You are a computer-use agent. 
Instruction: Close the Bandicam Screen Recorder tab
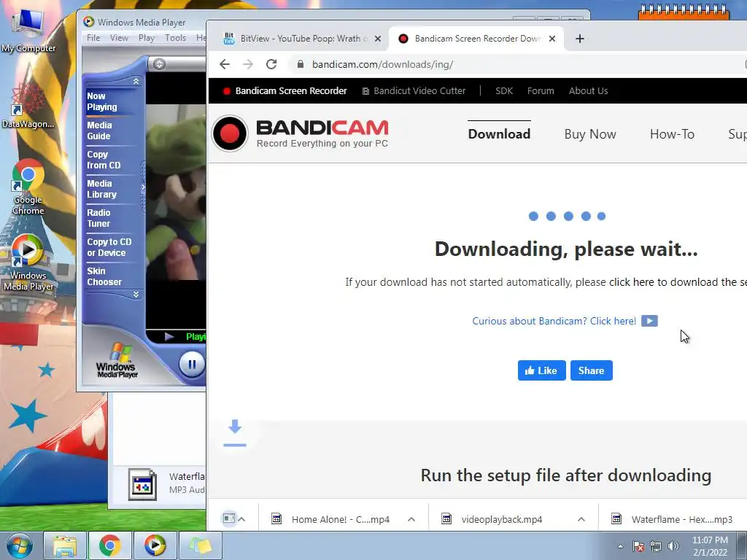click(552, 39)
